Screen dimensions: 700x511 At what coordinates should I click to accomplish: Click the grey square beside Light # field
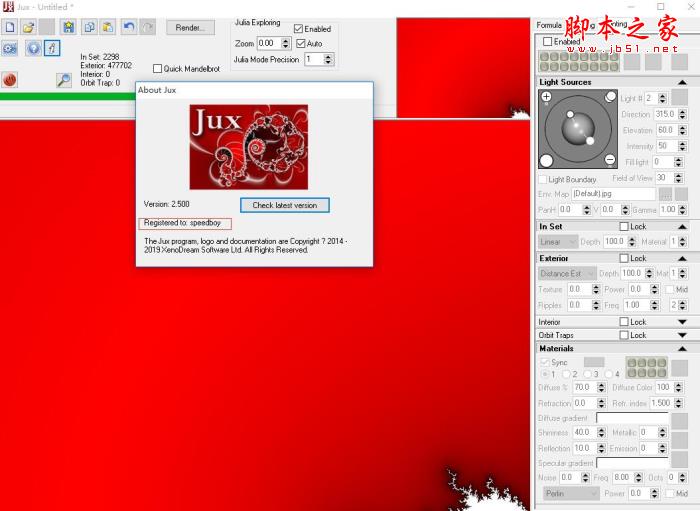[x=679, y=97]
